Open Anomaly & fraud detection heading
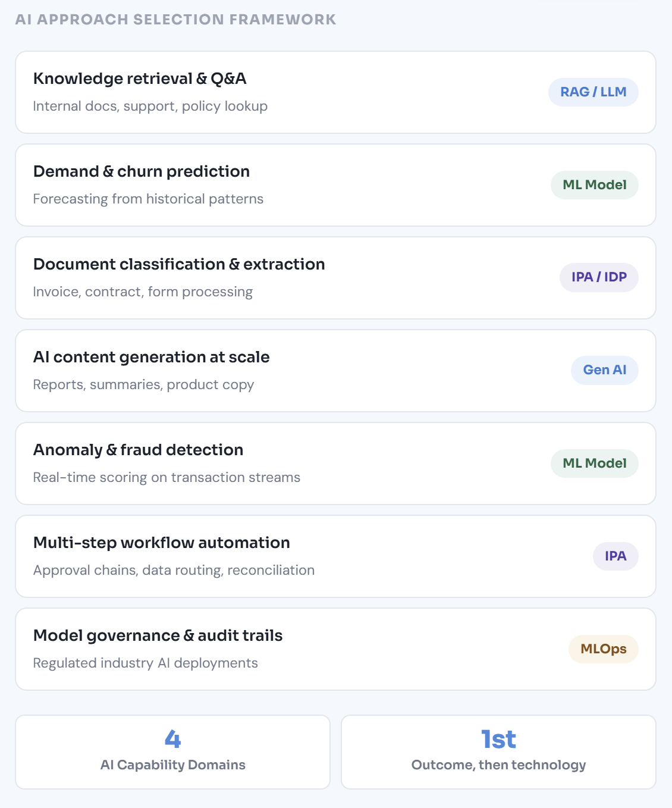 tap(139, 450)
